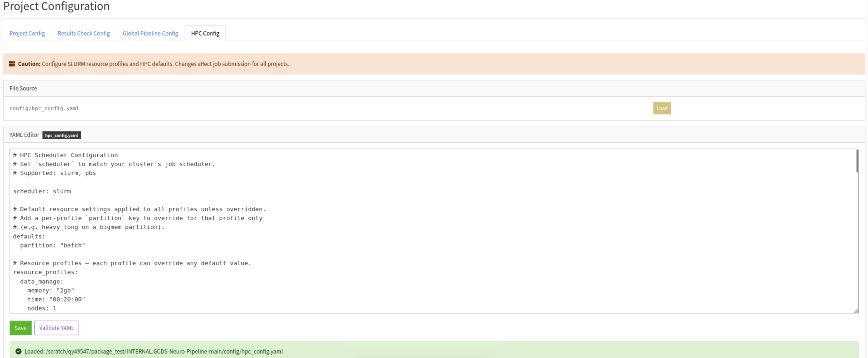Click the 'YAML Editor' header label
Screen dimensions: 868x358
(x=24, y=135)
